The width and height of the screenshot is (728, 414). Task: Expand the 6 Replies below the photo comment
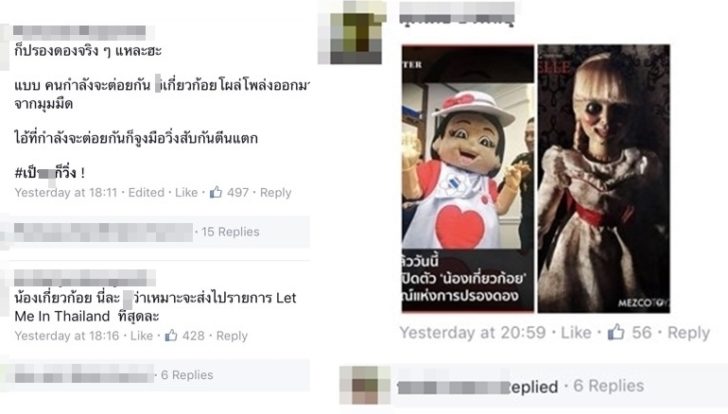coord(609,386)
